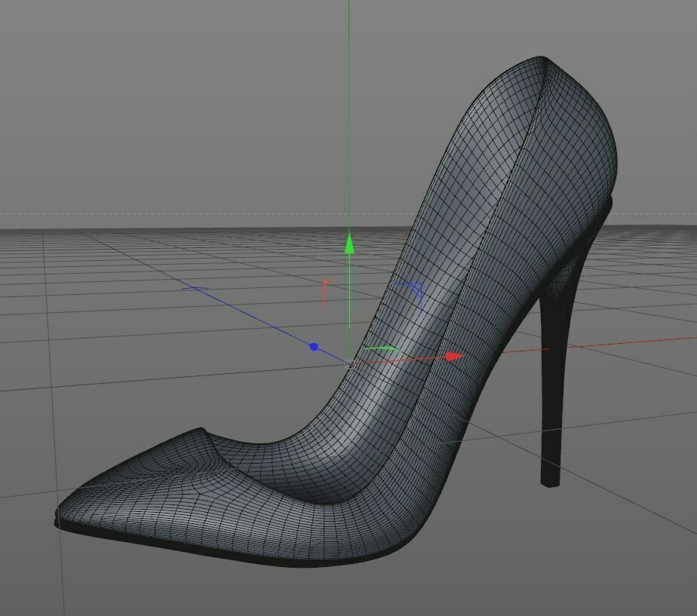The height and width of the screenshot is (616, 697).
Task: Click the green Y-axis arrow handle
Action: [349, 243]
